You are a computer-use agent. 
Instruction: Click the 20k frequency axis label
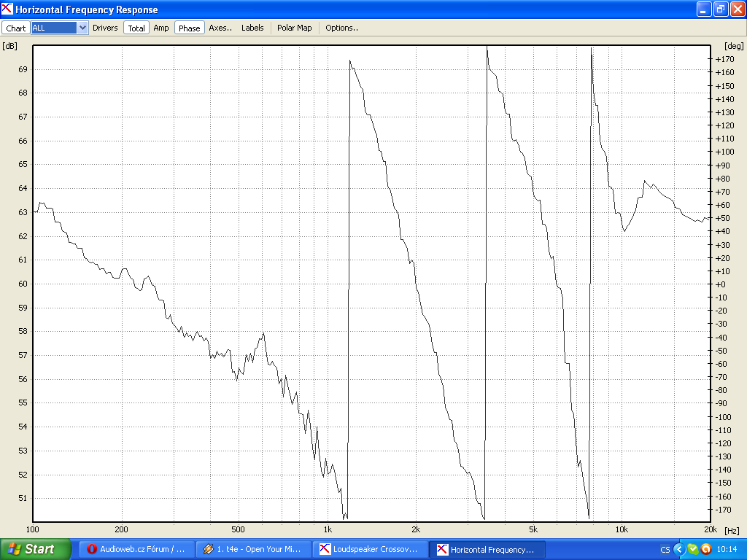[711, 529]
